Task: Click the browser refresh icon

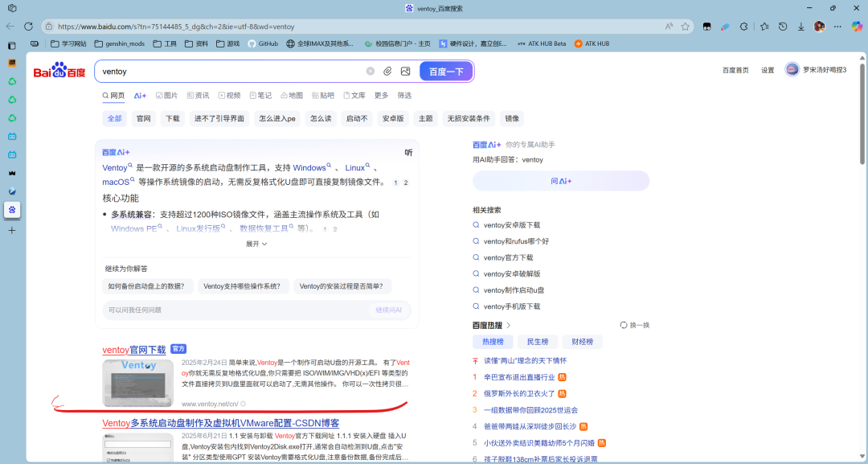Action: 29,27
